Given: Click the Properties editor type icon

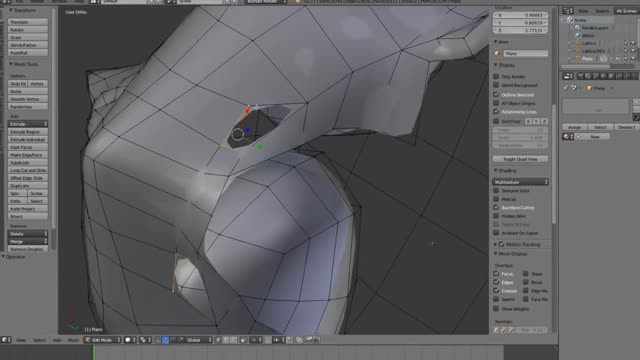Looking at the screenshot, I should (568, 76).
